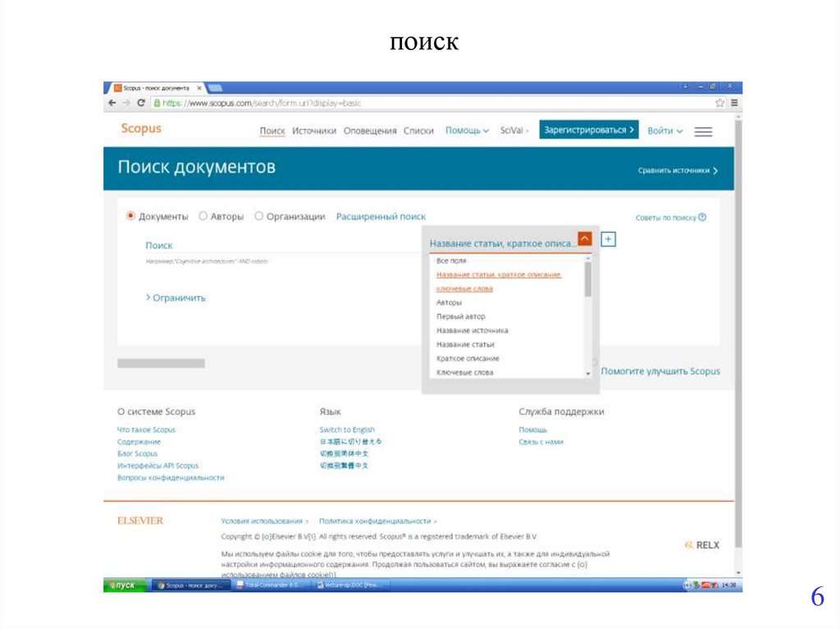Expand the Ограничить section

point(176,298)
